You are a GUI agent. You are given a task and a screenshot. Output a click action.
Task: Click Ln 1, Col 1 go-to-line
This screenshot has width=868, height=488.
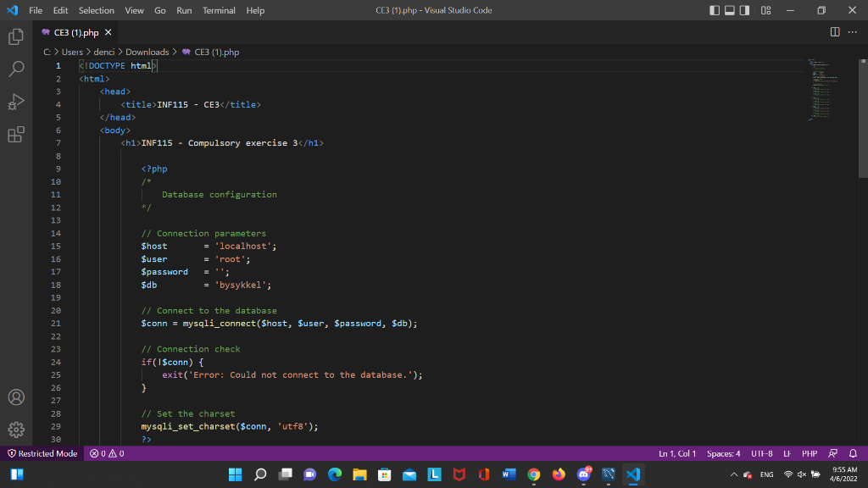[x=677, y=454]
